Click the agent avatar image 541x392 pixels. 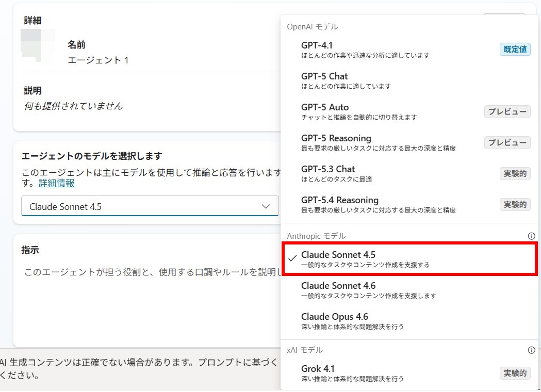[38, 45]
